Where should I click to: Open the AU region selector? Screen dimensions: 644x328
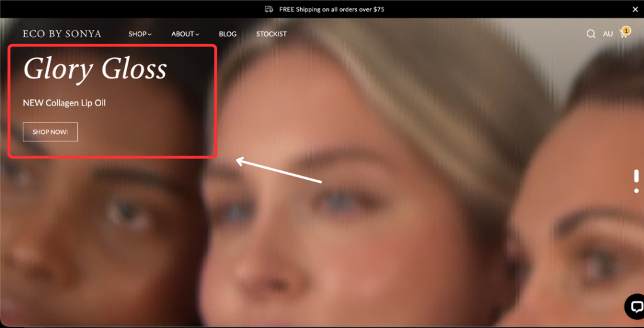608,34
